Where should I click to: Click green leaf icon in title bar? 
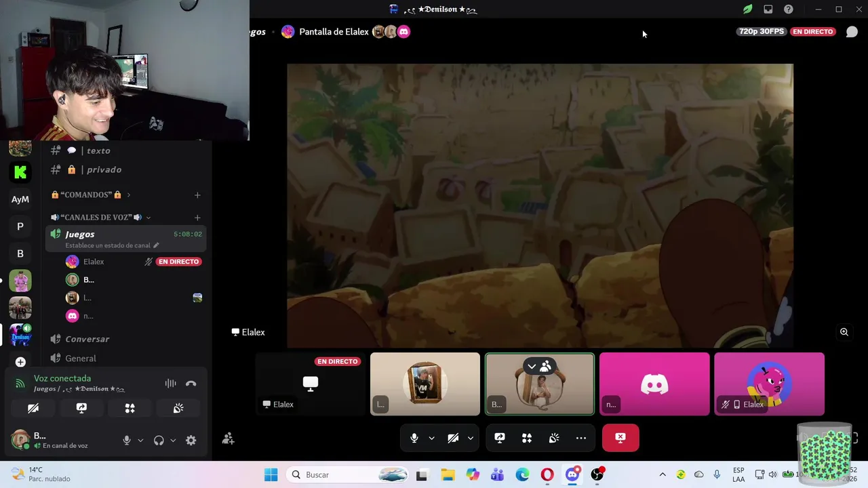pos(747,9)
